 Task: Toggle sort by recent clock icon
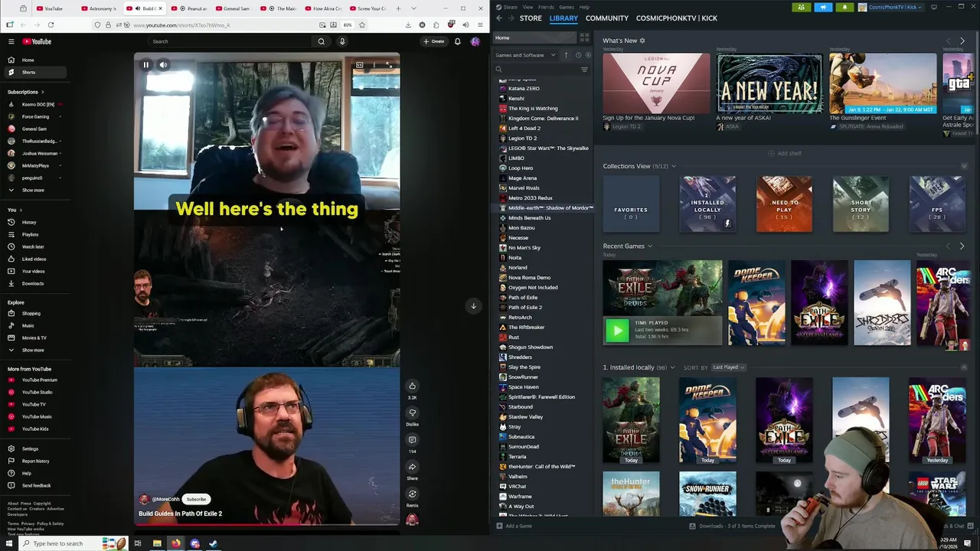[x=578, y=55]
